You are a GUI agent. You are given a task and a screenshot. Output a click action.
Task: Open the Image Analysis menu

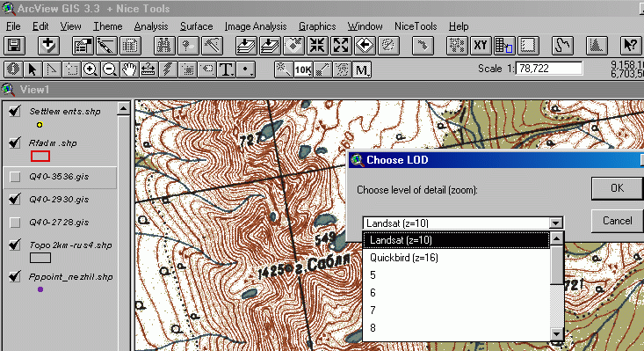point(256,26)
